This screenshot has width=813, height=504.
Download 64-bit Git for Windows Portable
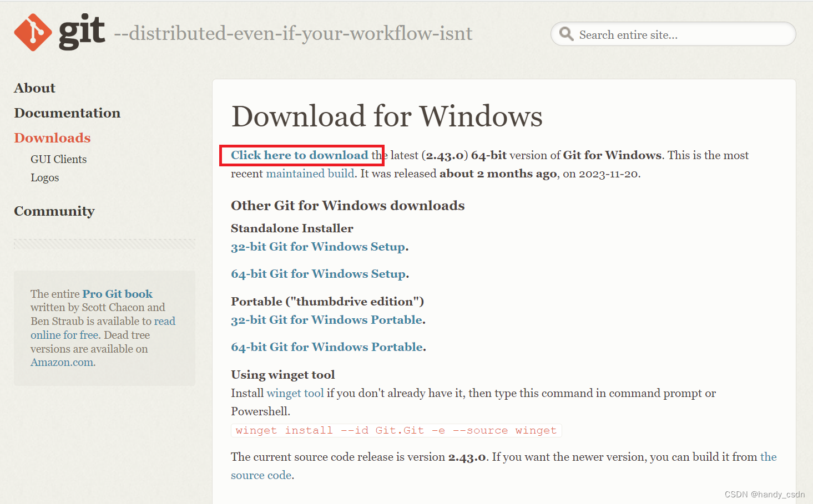tap(327, 347)
